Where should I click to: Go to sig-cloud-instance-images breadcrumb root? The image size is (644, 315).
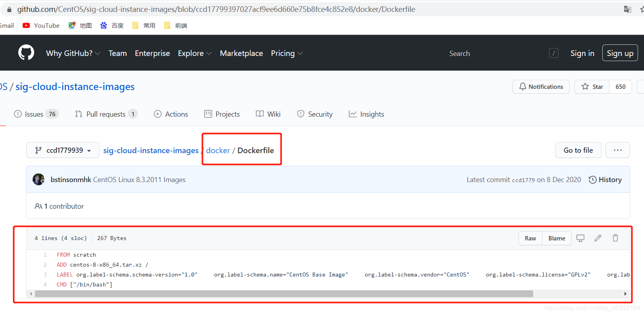tap(151, 150)
